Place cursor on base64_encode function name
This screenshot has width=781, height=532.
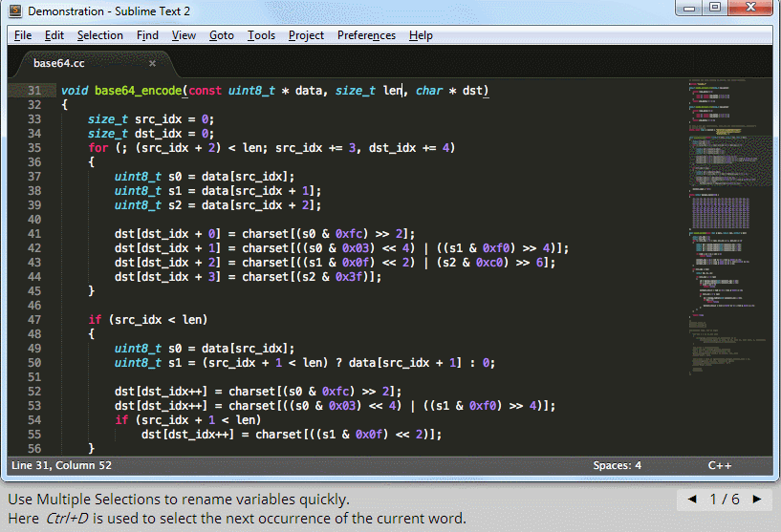pyautogui.click(x=138, y=91)
